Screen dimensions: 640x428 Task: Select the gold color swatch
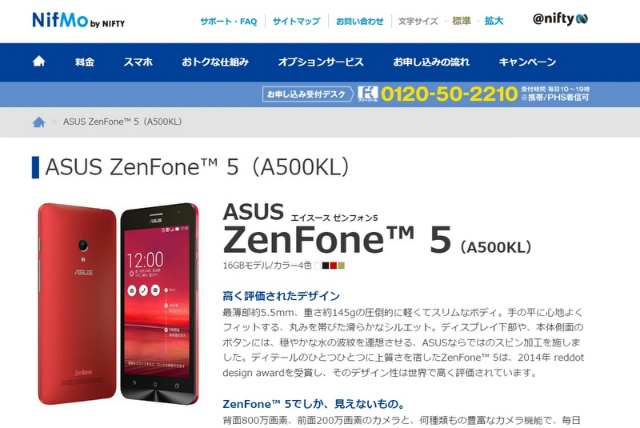click(x=341, y=266)
